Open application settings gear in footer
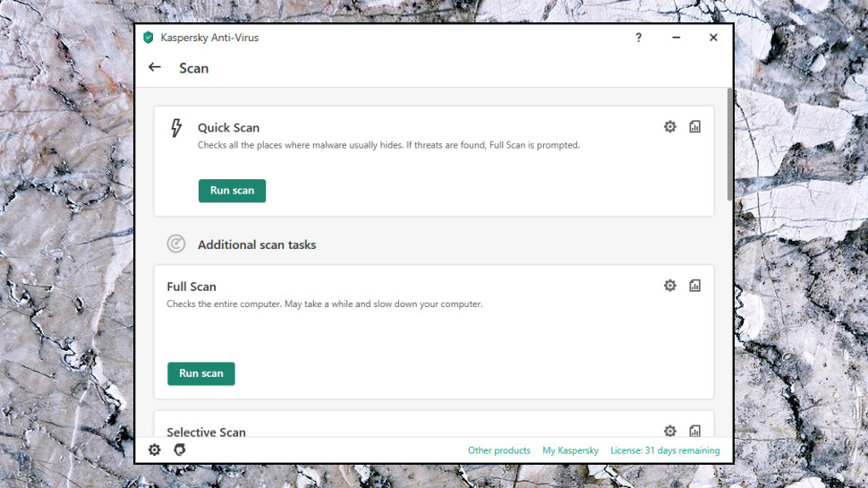This screenshot has width=868, height=488. pos(155,449)
